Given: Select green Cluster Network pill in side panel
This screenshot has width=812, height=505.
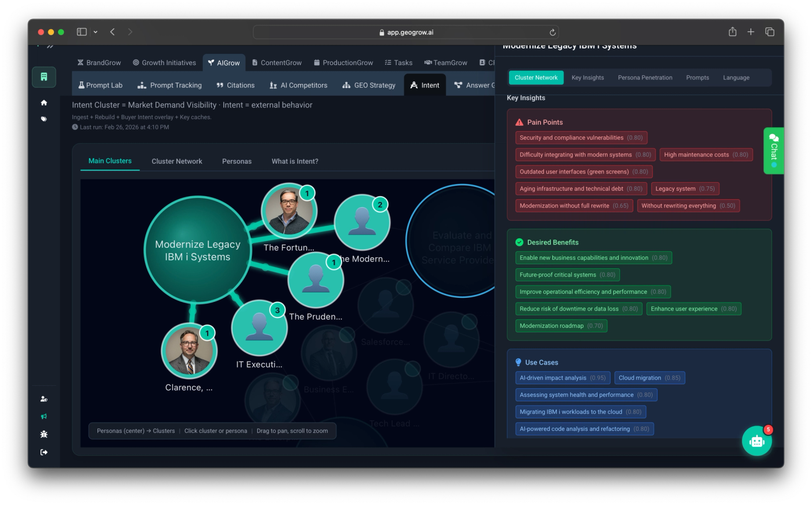Looking at the screenshot, I should [x=536, y=78].
